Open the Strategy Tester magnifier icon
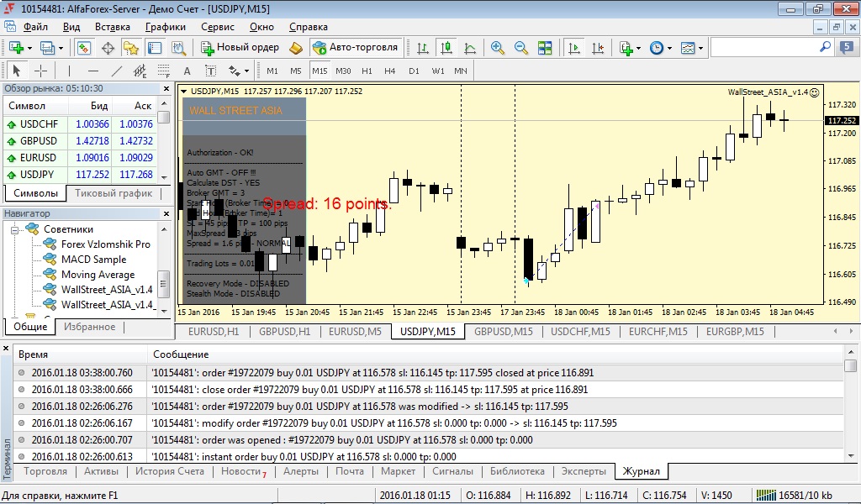The height and width of the screenshot is (504, 861). pyautogui.click(x=178, y=48)
